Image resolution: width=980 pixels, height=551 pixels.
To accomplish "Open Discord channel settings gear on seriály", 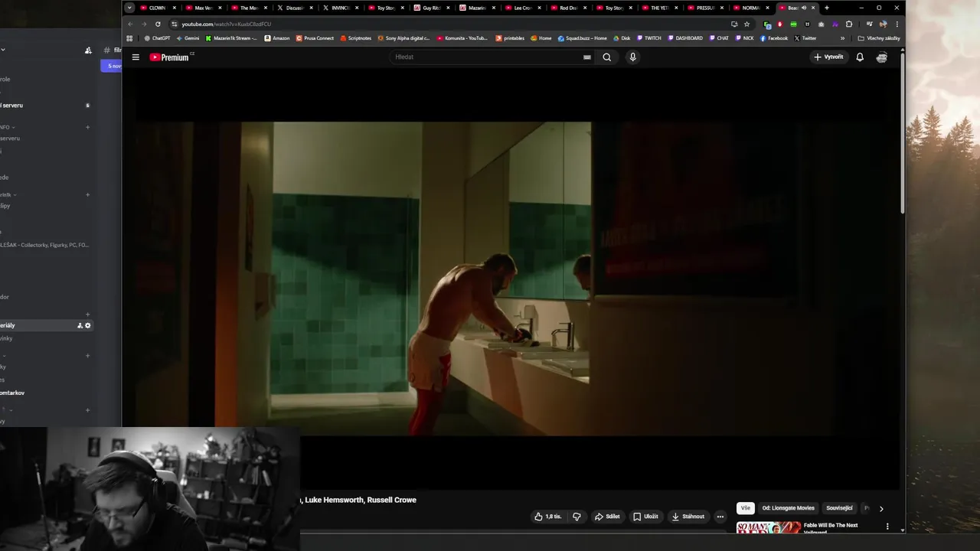I will coord(87,325).
